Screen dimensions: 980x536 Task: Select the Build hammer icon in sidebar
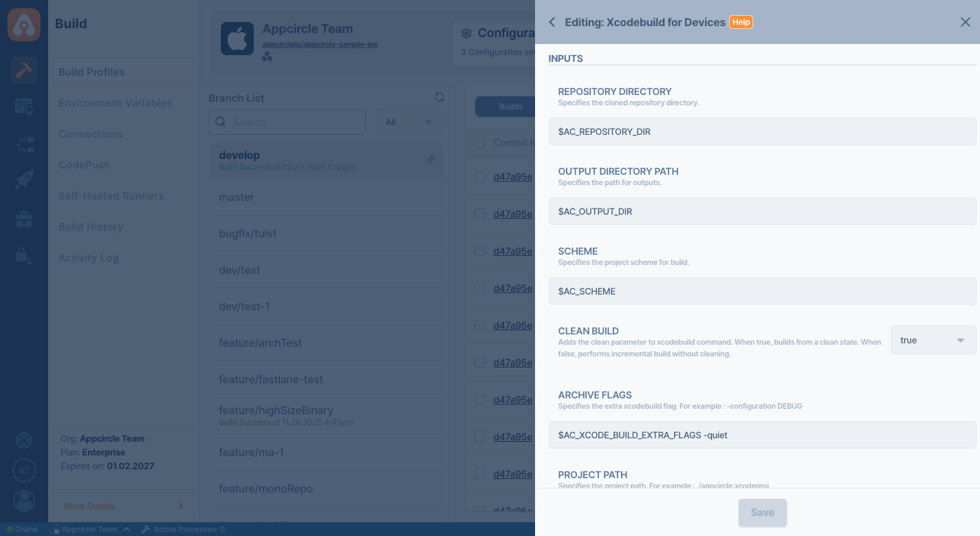(24, 70)
